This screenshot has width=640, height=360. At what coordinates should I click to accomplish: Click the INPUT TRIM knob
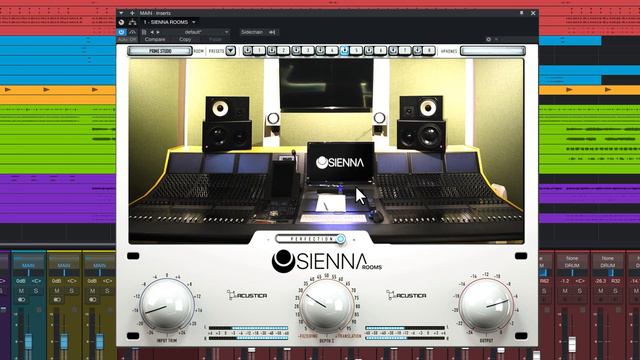click(167, 305)
